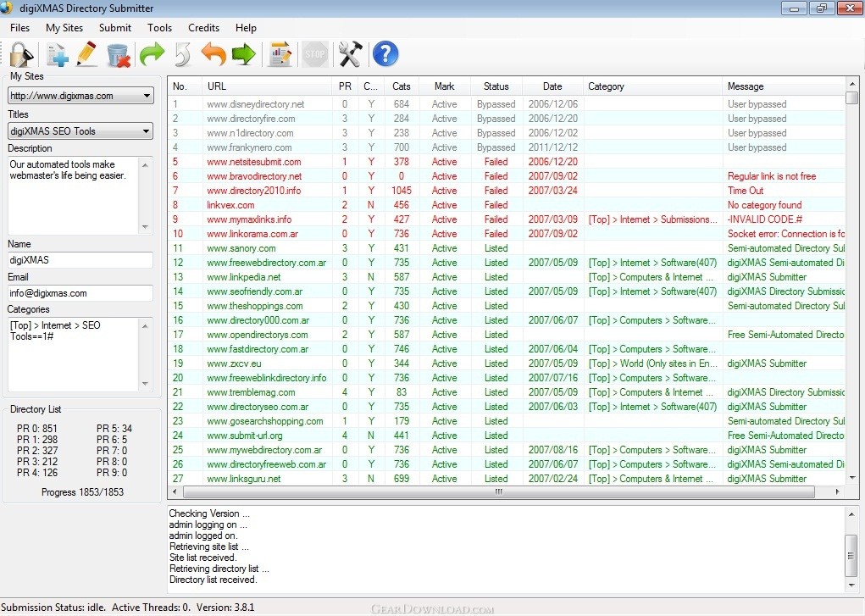865x616 pixels.
Task: Click the down arrow of the Categories box scrollbar
Action: [146, 384]
